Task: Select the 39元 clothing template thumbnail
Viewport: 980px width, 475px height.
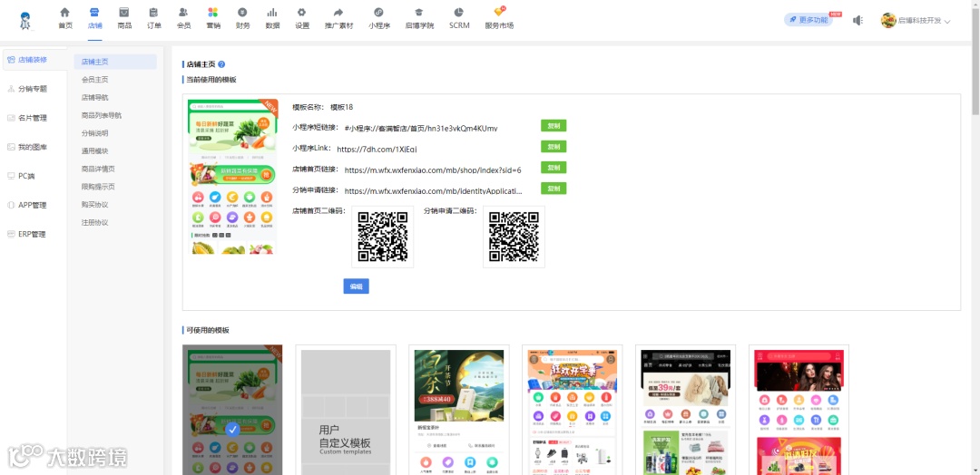Action: (x=686, y=410)
